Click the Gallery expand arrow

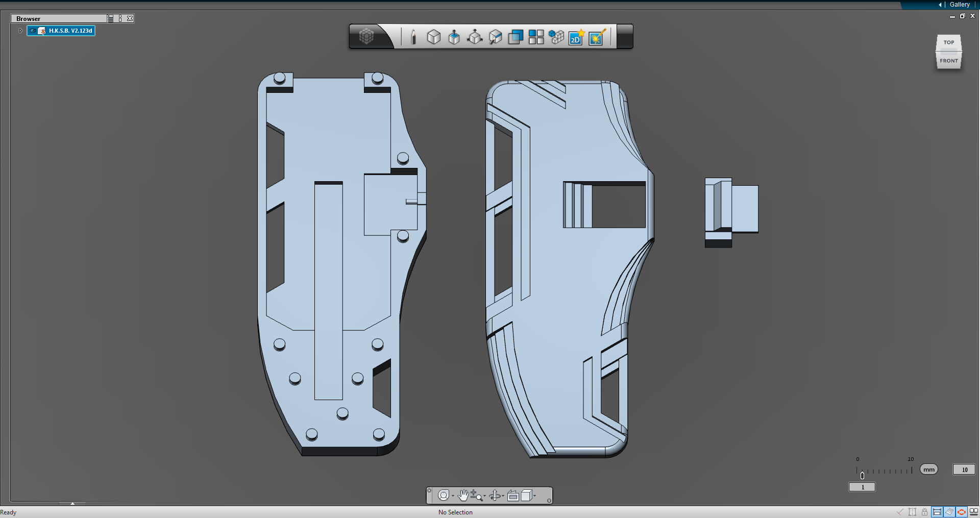pos(940,5)
